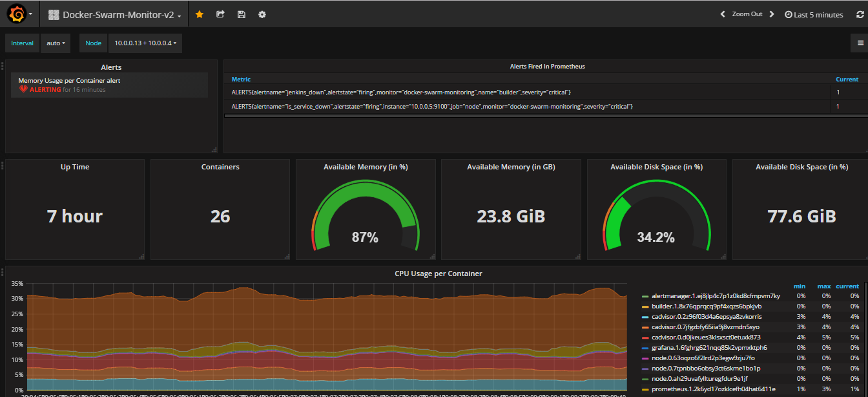Star the dashboard as favorite

[200, 14]
